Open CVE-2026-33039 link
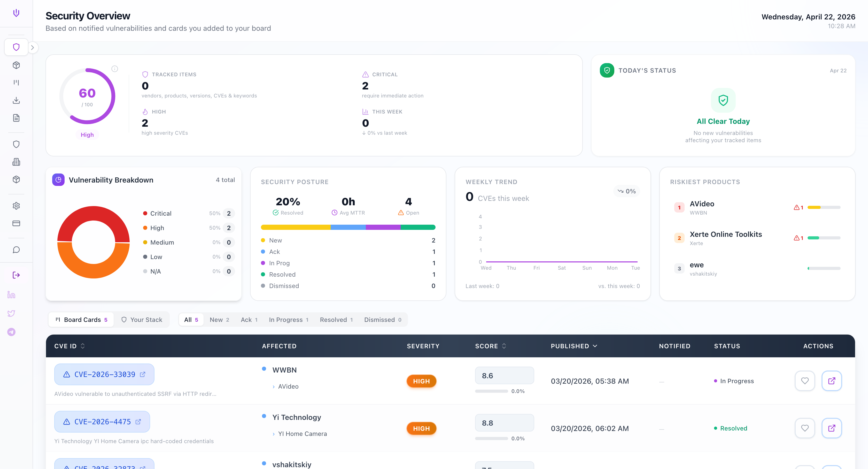 tap(104, 374)
